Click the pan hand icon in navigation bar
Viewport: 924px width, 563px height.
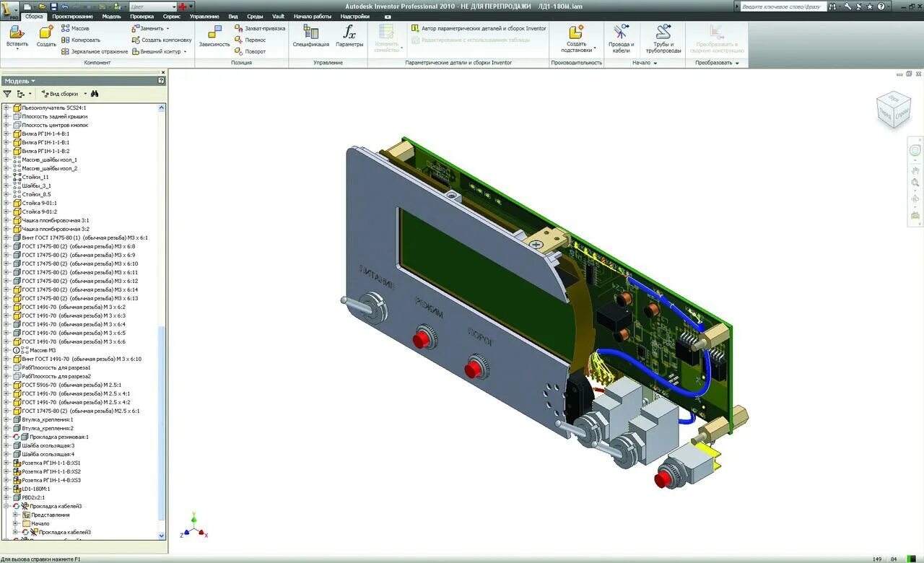coord(915,171)
